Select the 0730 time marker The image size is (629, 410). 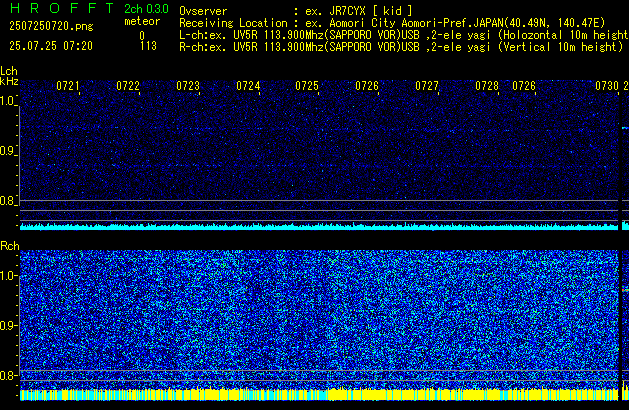607,86
